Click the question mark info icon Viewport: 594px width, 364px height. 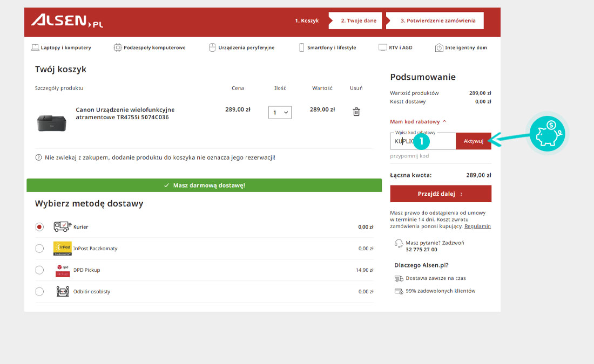click(x=38, y=157)
